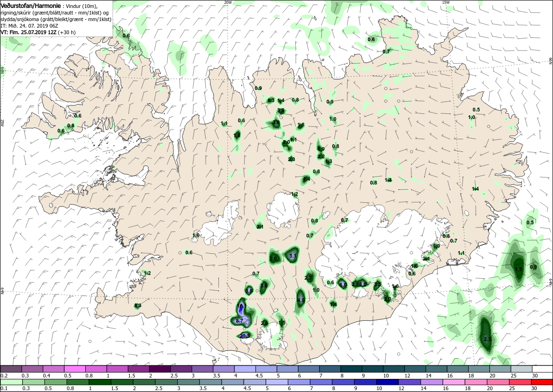Click the '0.1' scale label under bottom legend
Screen dimensions: 553x392
click(x=4, y=389)
